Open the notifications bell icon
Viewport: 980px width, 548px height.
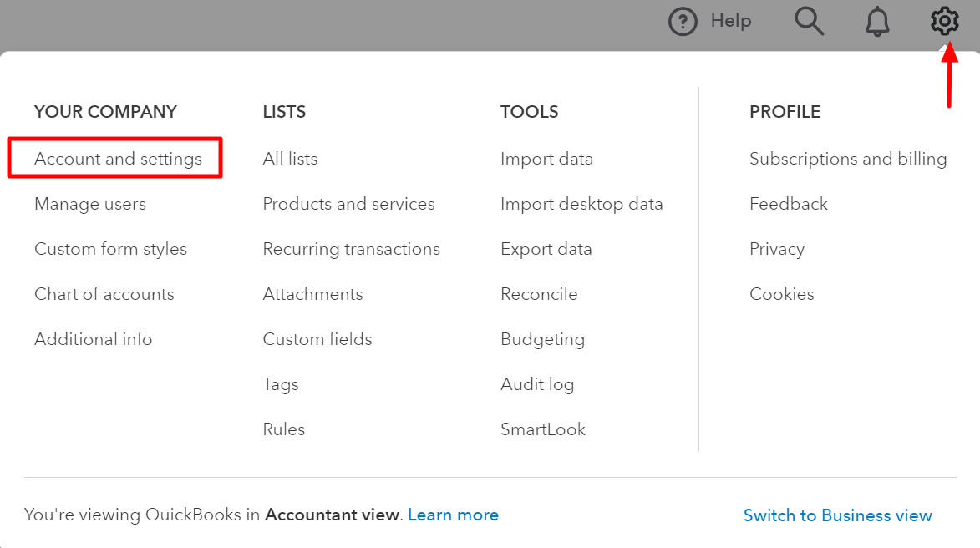(877, 22)
